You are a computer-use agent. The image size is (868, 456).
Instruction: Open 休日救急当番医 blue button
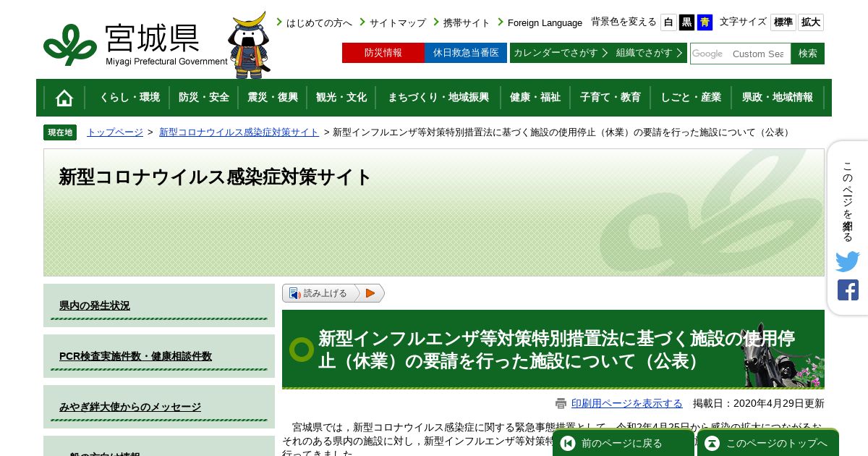click(x=466, y=53)
